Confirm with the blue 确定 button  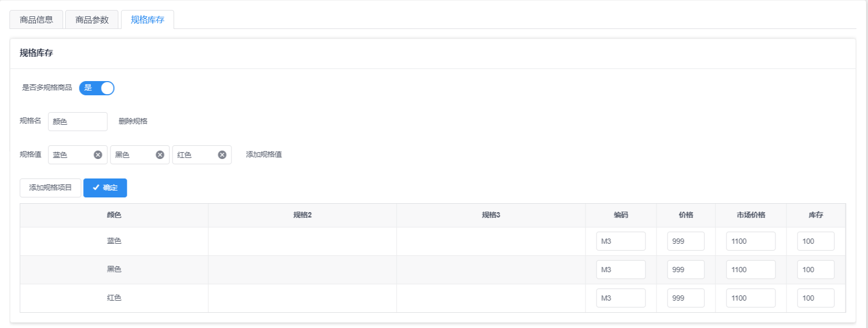click(105, 188)
